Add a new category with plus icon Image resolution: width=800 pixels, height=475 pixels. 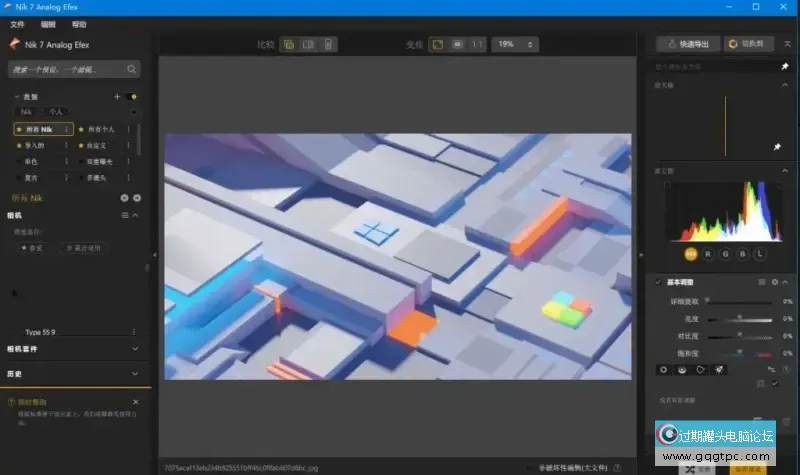tap(117, 96)
